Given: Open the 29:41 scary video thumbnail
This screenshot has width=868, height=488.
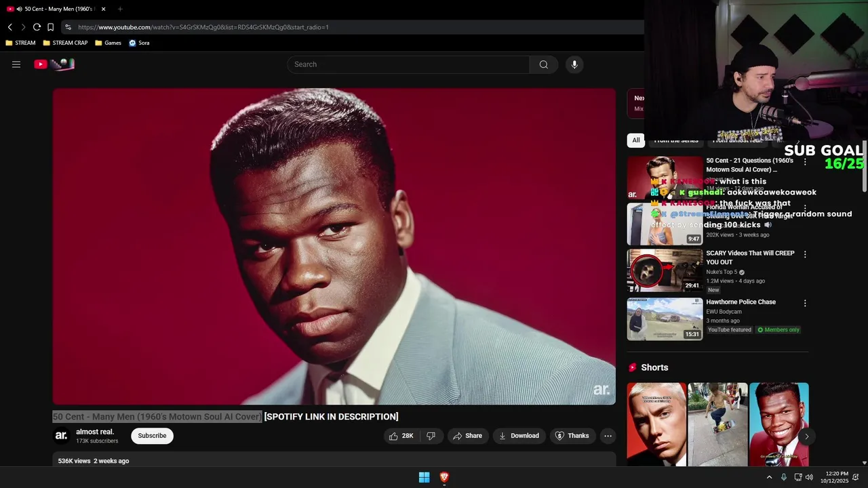Looking at the screenshot, I should [665, 270].
